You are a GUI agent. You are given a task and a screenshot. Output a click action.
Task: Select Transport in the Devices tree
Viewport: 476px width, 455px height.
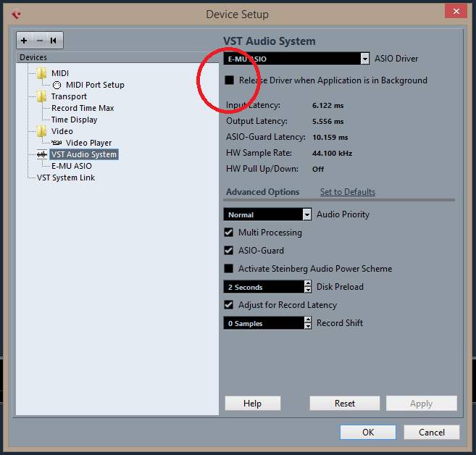point(70,96)
